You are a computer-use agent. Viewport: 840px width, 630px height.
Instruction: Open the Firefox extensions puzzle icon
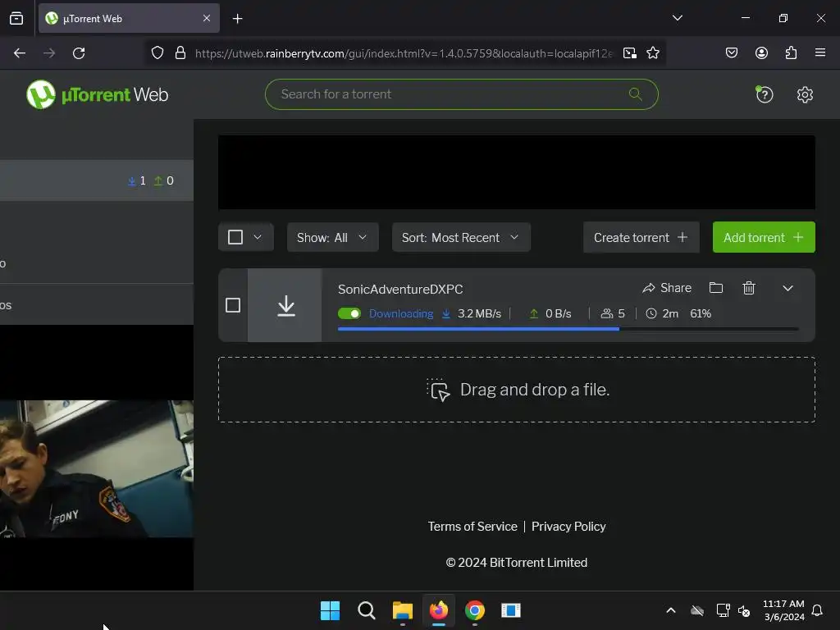coord(791,52)
